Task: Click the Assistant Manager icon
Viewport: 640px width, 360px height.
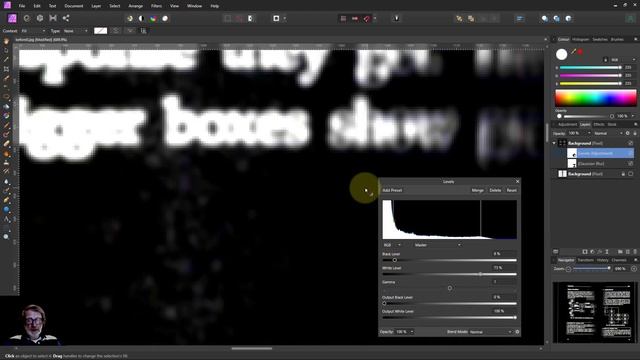Action: tap(396, 18)
